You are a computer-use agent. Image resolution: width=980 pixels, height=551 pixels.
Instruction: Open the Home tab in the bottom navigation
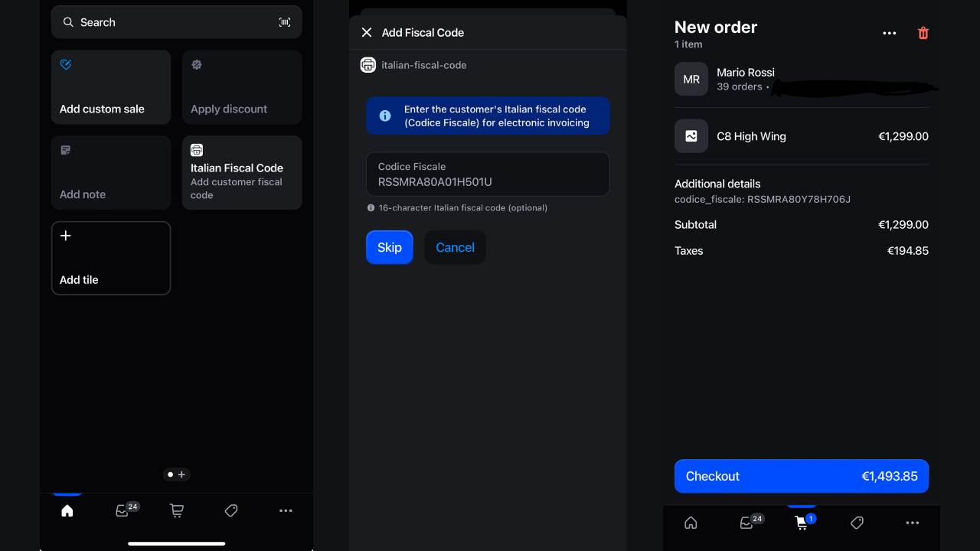67,510
